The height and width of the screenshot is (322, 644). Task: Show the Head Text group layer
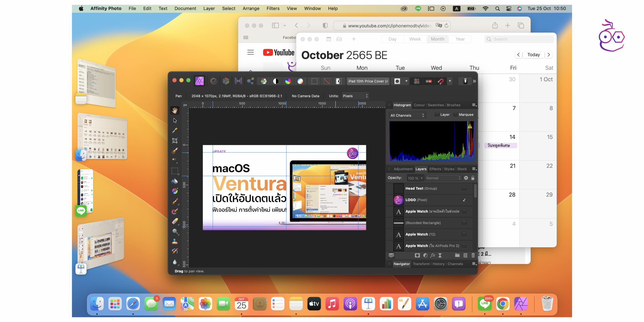coord(464,188)
